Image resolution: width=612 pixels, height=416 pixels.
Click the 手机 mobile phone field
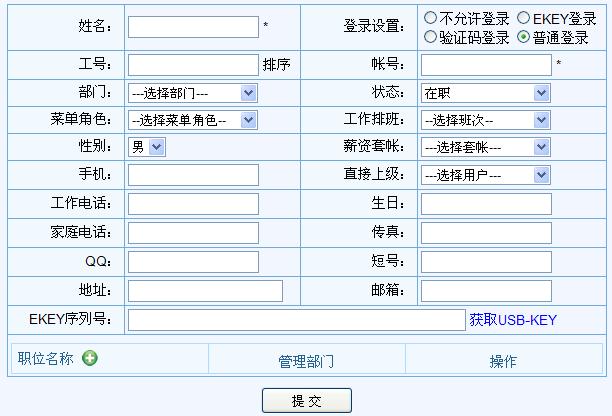pos(193,175)
